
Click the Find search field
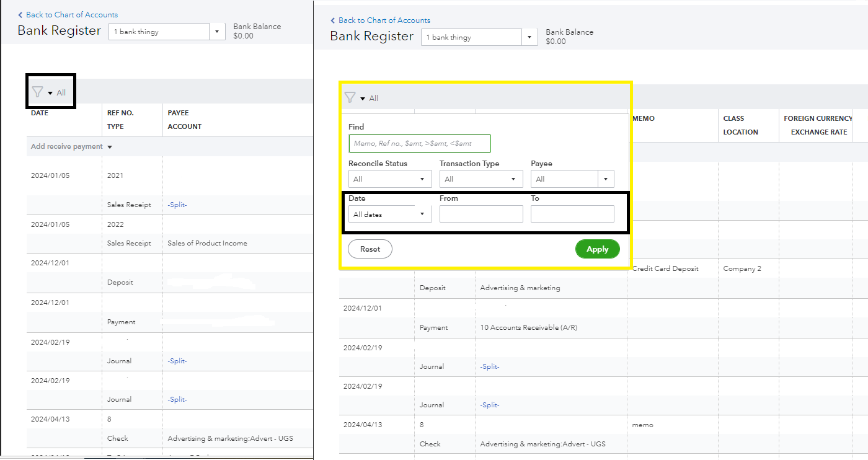419,144
